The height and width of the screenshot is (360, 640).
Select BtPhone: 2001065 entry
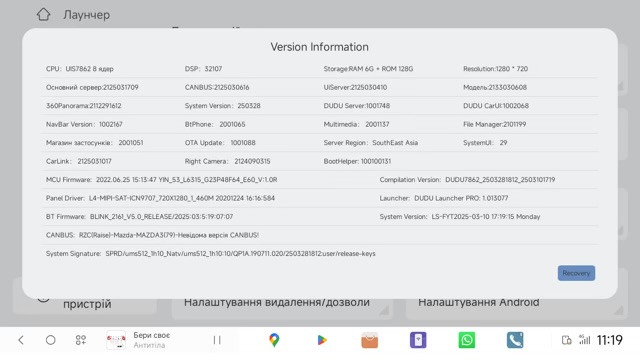(215, 124)
